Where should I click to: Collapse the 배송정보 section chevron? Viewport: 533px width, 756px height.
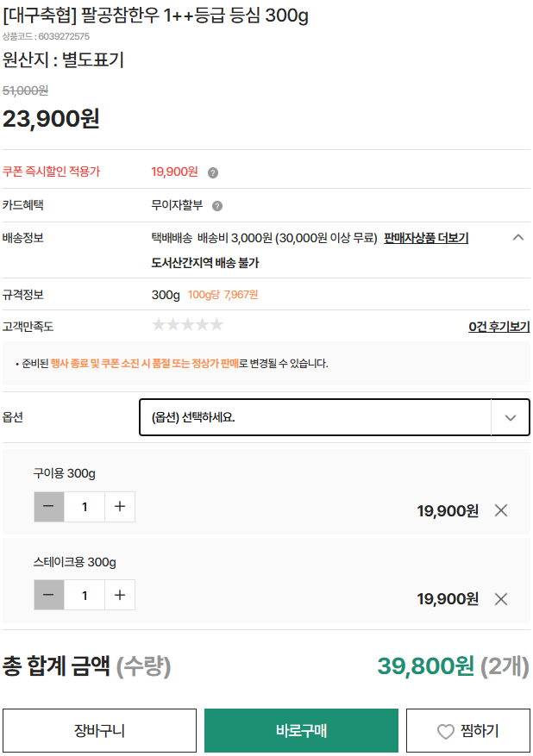[x=518, y=238]
